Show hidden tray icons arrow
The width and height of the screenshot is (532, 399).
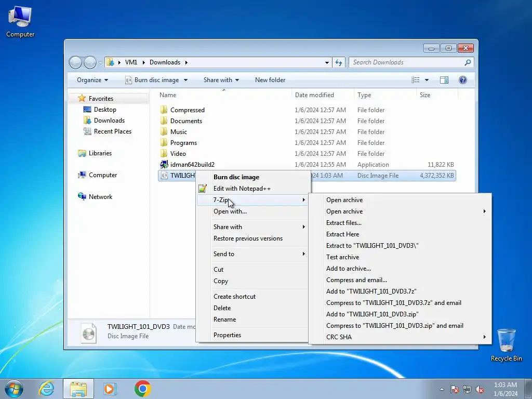[x=442, y=389]
